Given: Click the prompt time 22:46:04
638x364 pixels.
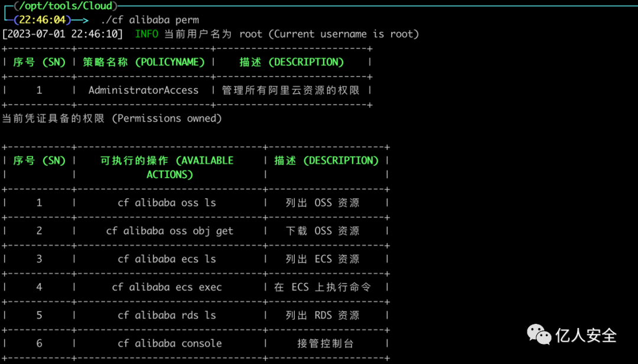Looking at the screenshot, I should 43,19.
